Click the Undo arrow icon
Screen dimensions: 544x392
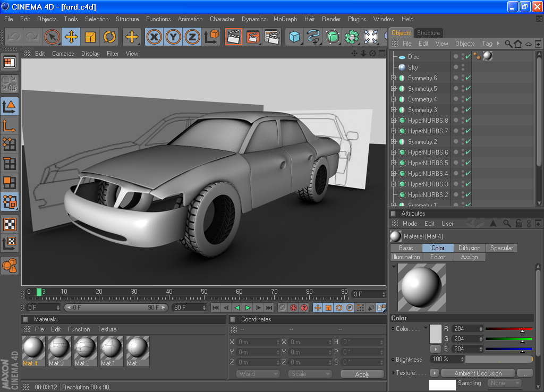(14, 37)
